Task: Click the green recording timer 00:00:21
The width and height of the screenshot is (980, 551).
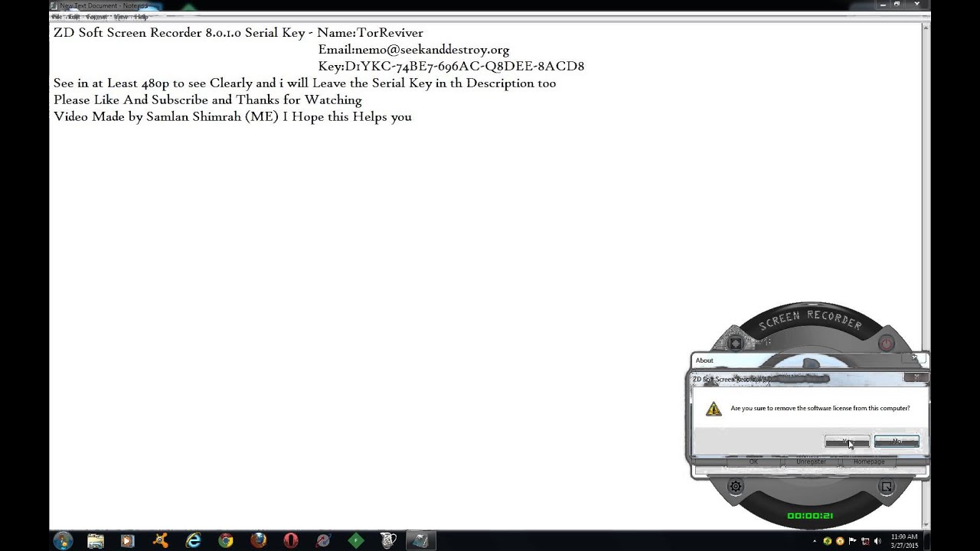Action: [x=810, y=516]
